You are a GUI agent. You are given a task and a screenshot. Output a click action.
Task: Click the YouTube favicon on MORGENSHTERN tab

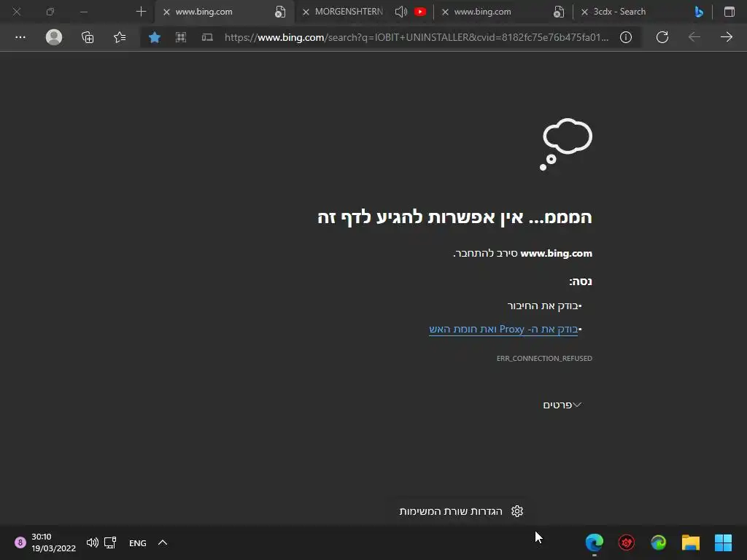pos(420,12)
